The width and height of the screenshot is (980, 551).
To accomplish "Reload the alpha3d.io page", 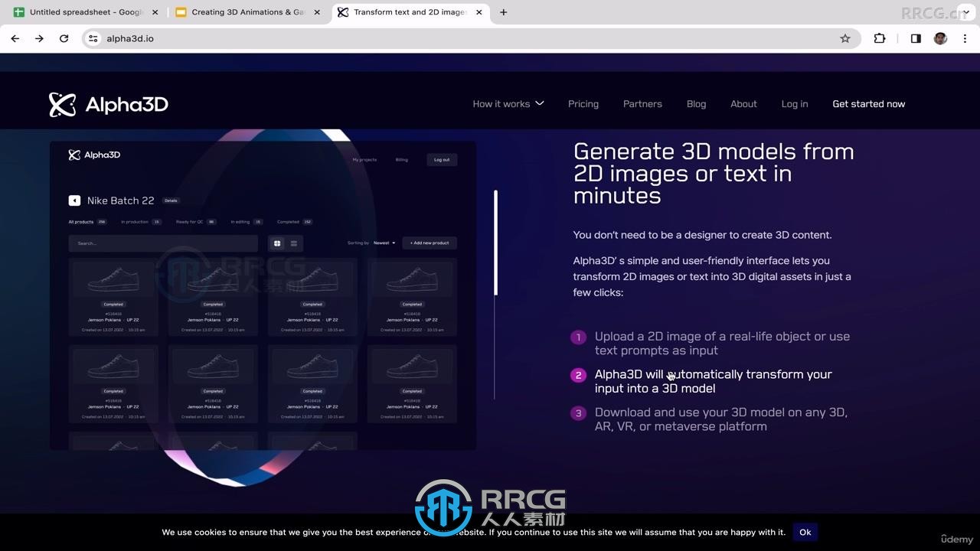I will click(64, 38).
